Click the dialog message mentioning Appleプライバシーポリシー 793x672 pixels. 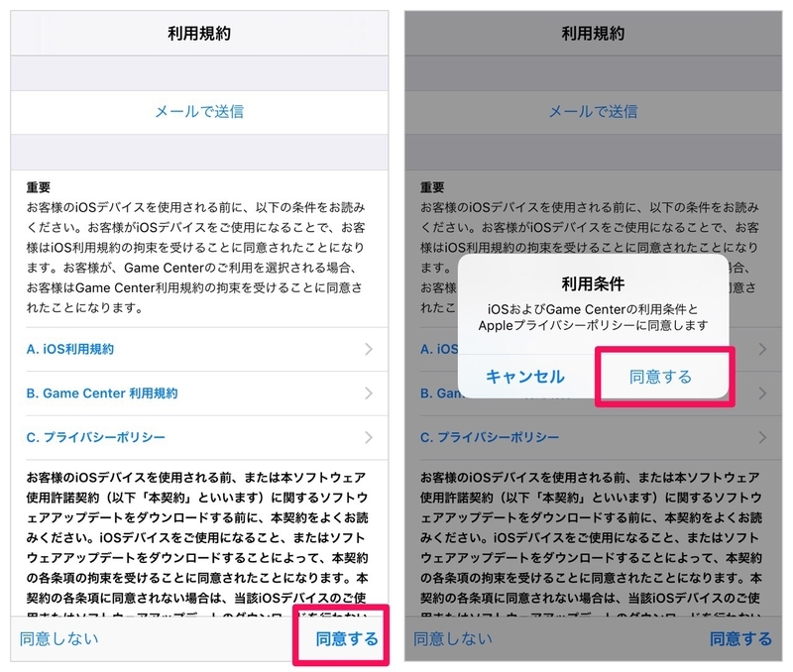[x=593, y=317]
